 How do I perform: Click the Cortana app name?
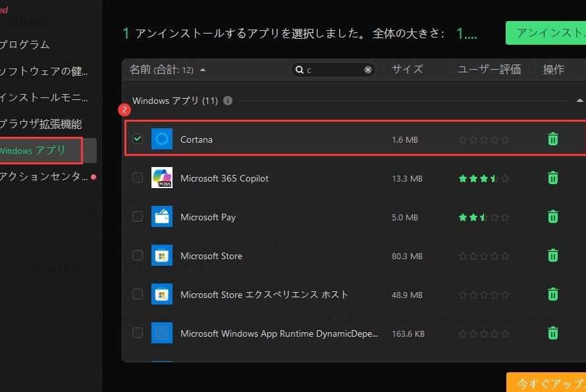(x=196, y=139)
